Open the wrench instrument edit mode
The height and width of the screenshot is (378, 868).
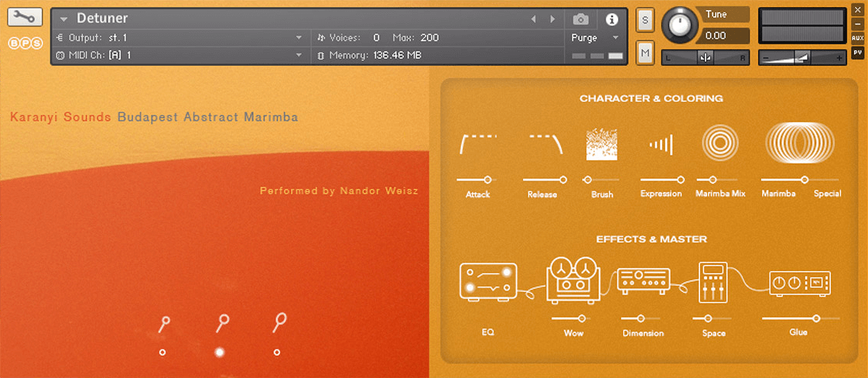(x=25, y=17)
